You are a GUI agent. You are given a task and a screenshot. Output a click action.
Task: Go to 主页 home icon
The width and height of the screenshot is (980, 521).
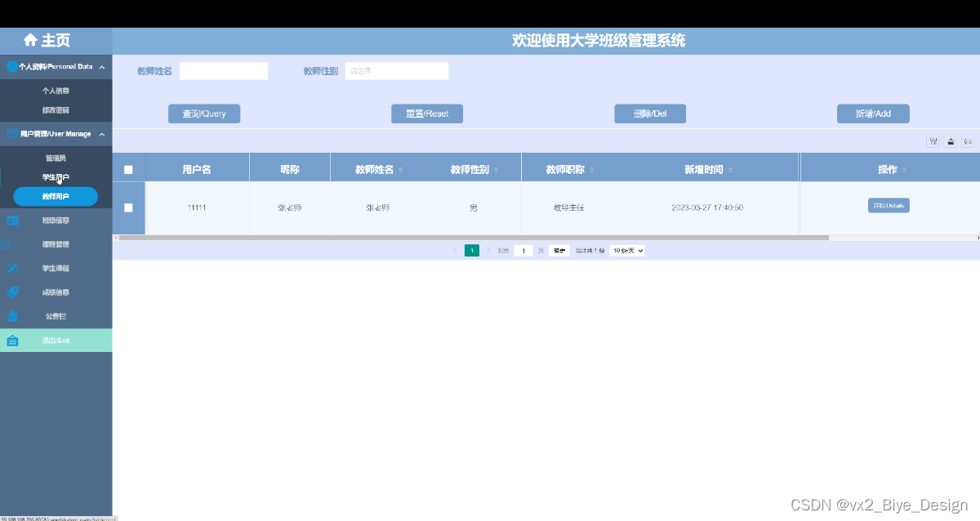coord(31,40)
